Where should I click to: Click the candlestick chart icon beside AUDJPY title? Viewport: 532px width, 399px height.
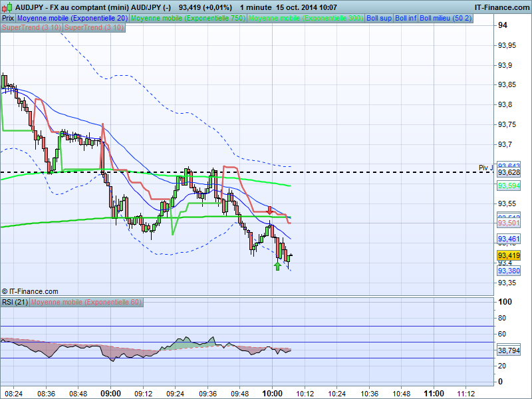7,7
